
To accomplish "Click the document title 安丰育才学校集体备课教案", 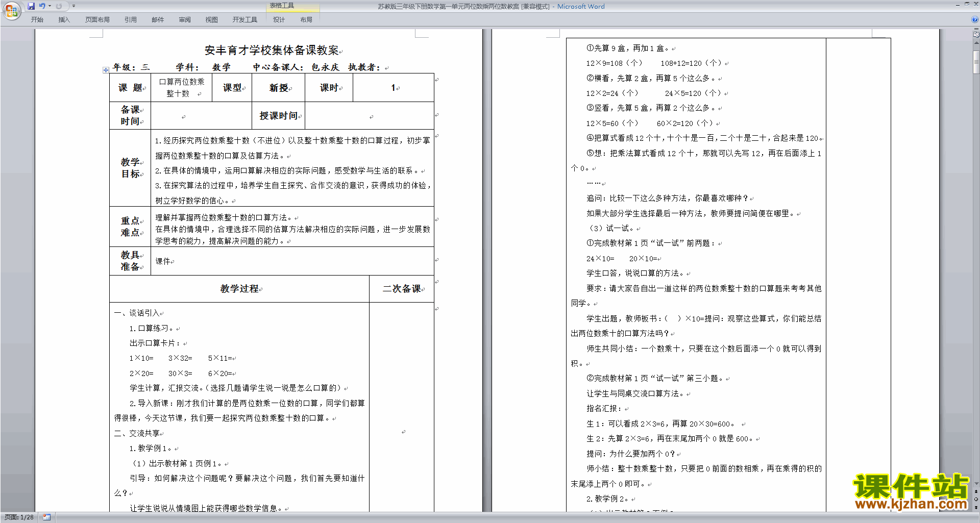I will (272, 50).
